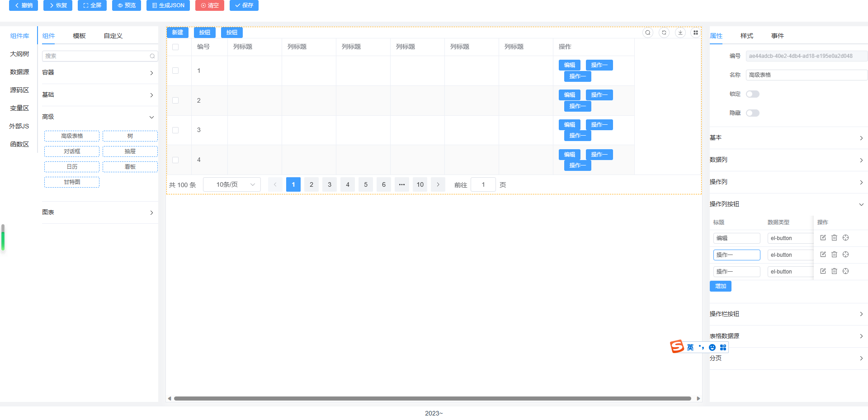Viewport: 868px width, 420px height.
Task: Click the 生成JSON button
Action: [x=168, y=5]
